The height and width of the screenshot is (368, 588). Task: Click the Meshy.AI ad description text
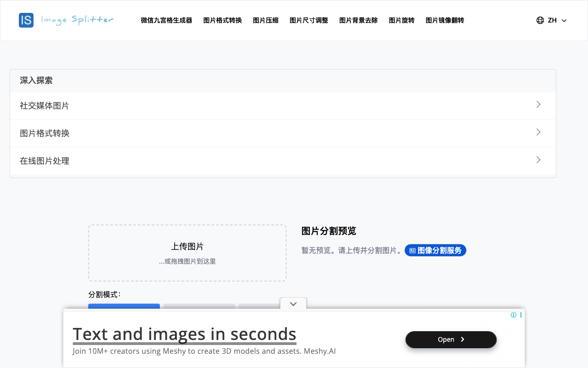click(204, 351)
